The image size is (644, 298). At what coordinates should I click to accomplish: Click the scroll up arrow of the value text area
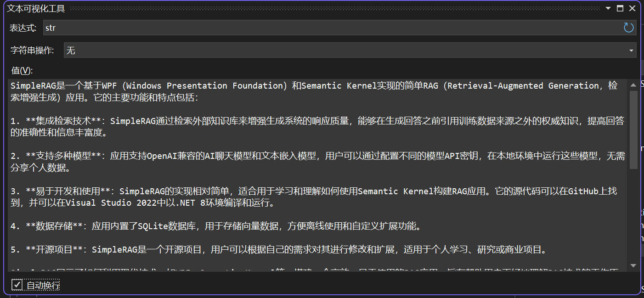coord(633,85)
